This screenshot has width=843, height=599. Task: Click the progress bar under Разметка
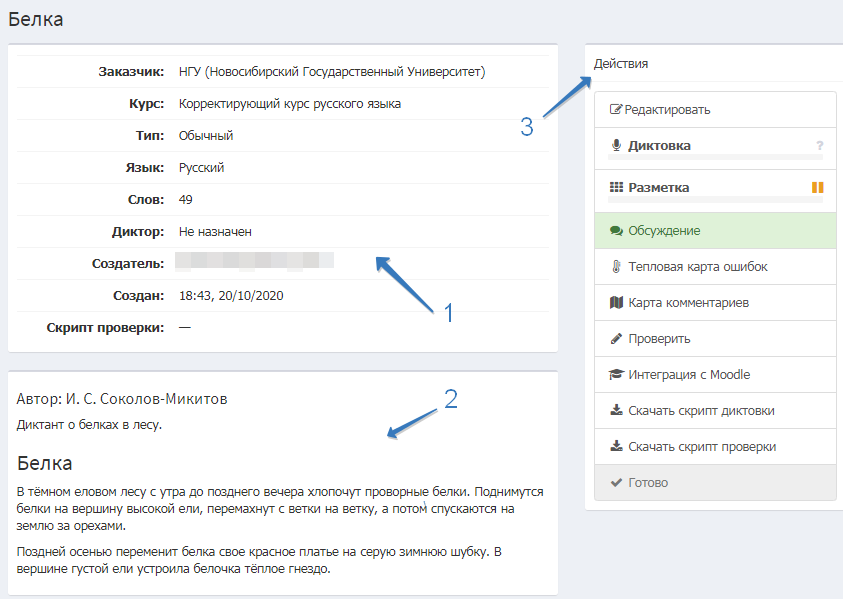pos(715,201)
